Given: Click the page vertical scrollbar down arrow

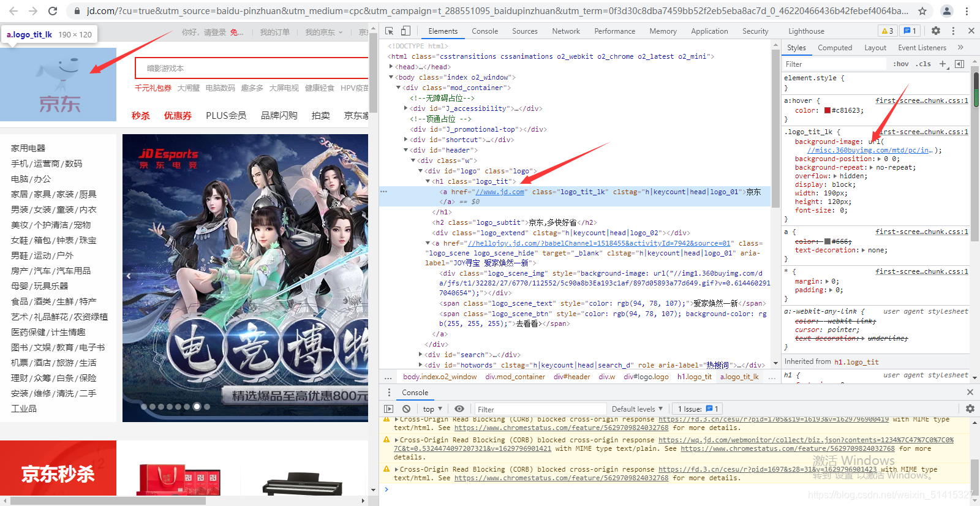Looking at the screenshot, I should point(374,490).
